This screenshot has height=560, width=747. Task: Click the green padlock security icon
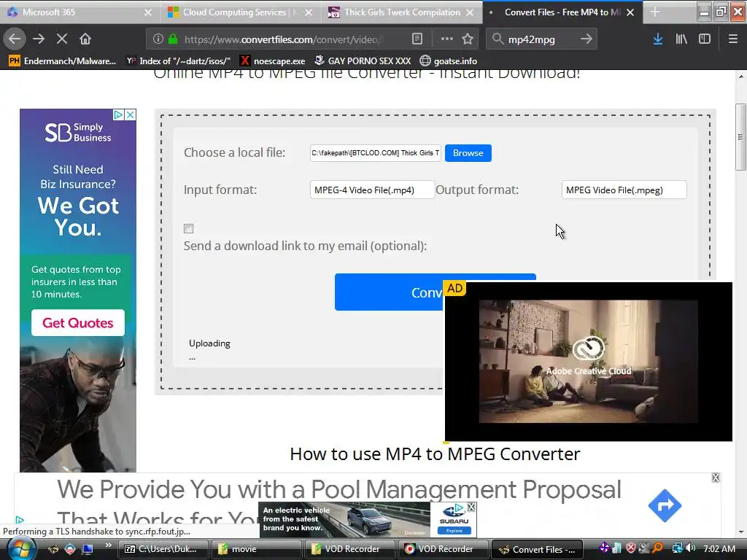(x=173, y=39)
